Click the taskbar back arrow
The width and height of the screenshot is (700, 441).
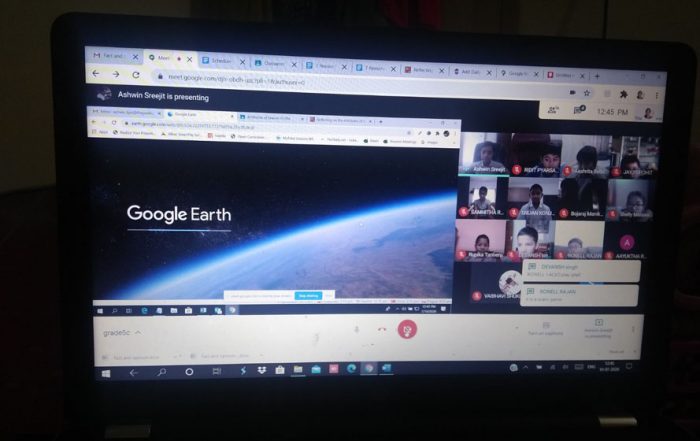[133, 373]
